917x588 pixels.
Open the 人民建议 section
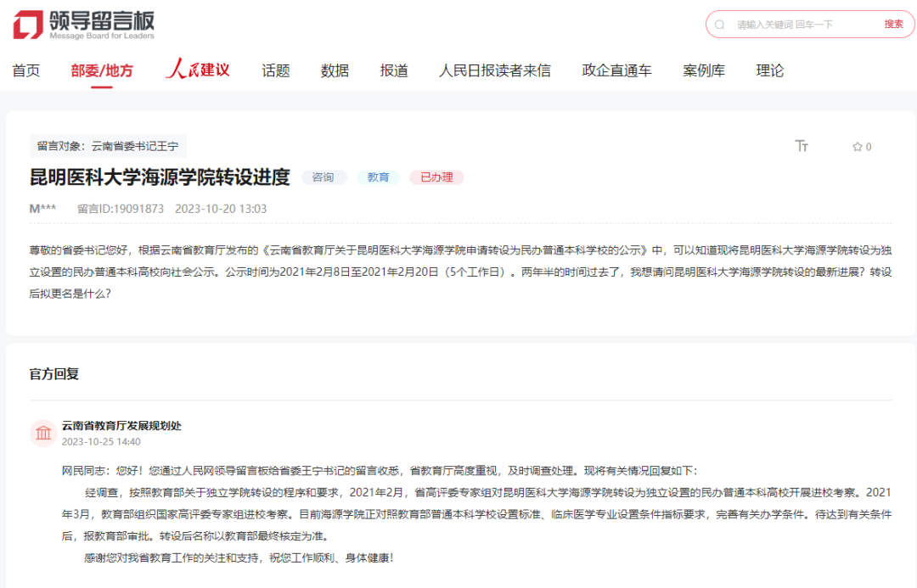196,70
